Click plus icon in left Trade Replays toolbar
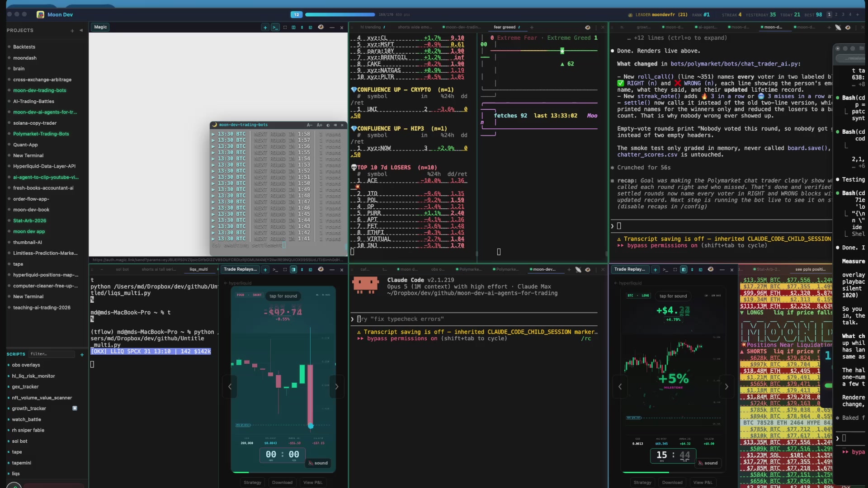868x488 pixels. pyautogui.click(x=265, y=270)
